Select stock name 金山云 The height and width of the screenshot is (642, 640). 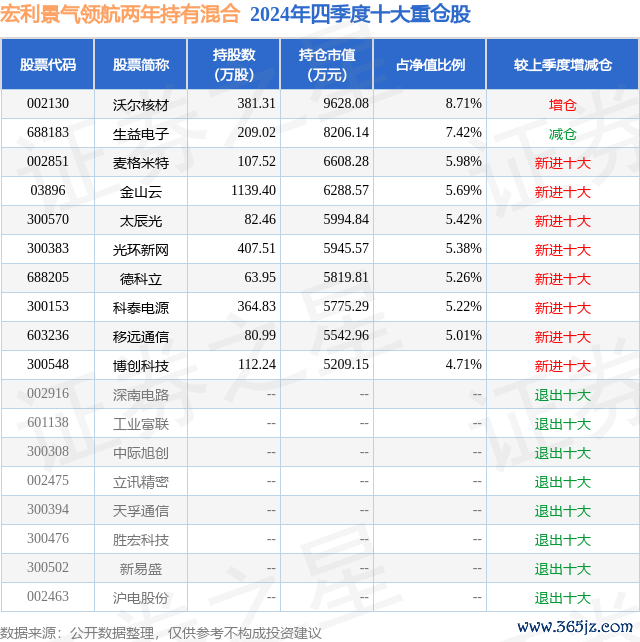(141, 192)
